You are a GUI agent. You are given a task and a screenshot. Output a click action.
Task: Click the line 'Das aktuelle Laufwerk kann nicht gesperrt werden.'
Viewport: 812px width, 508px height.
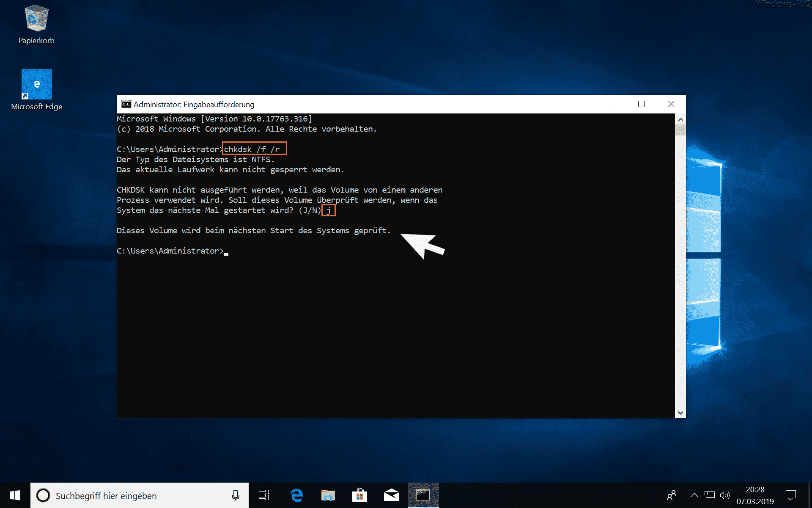click(x=230, y=170)
